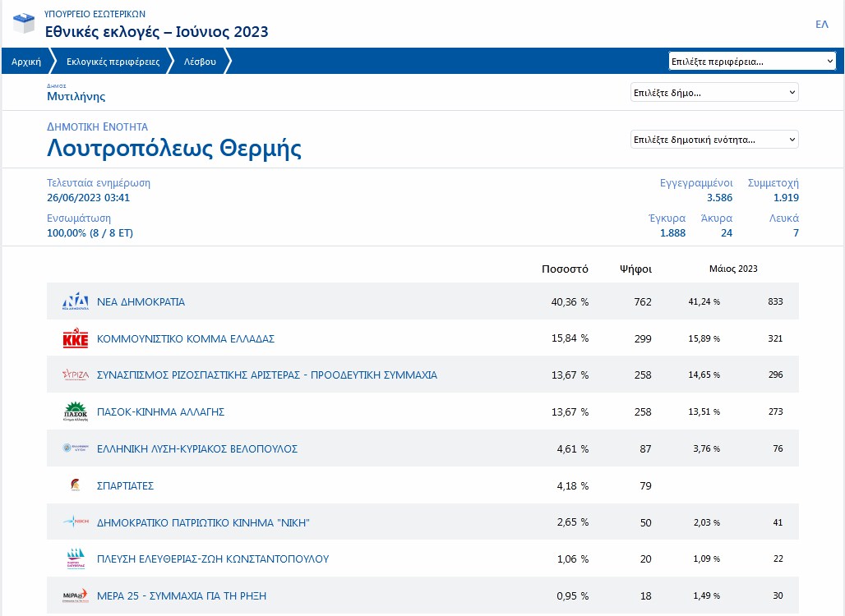Go to Αρχική in the breadcrumb

[x=26, y=62]
